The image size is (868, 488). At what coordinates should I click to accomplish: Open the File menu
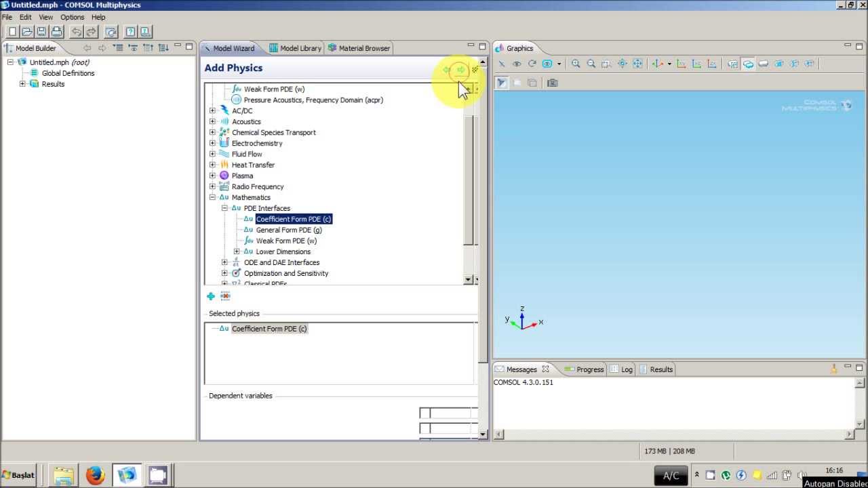click(x=7, y=17)
